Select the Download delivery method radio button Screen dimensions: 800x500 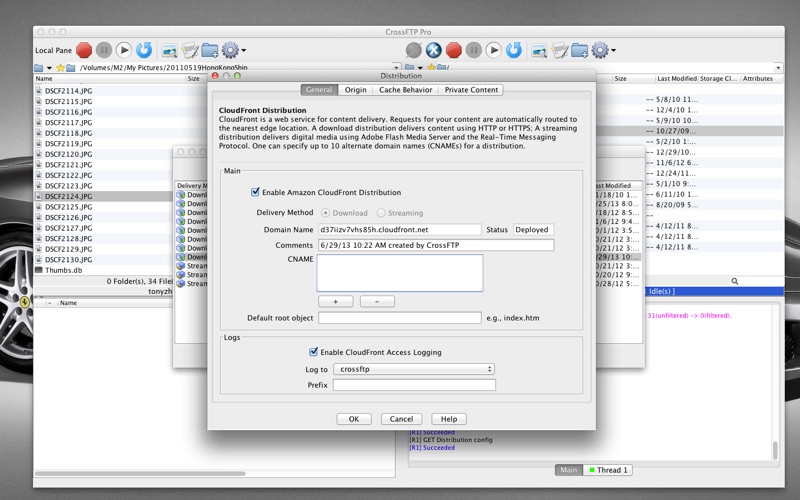pos(325,213)
